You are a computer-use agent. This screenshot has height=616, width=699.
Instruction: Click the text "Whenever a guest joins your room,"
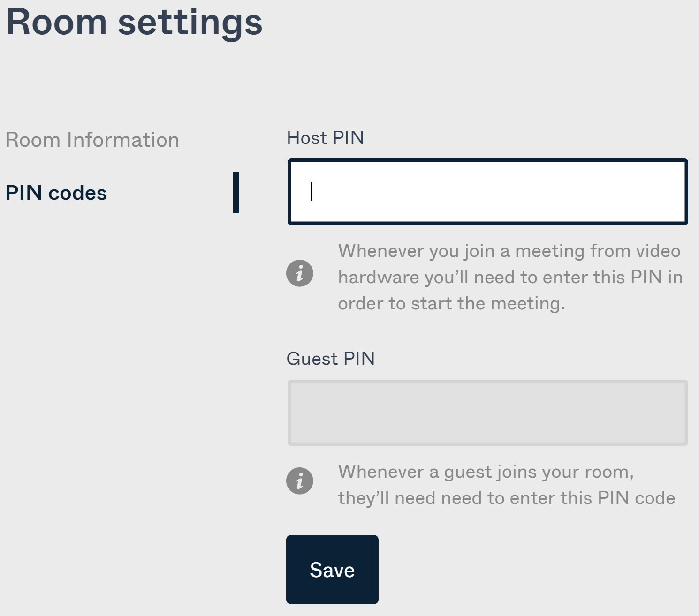[x=486, y=472]
